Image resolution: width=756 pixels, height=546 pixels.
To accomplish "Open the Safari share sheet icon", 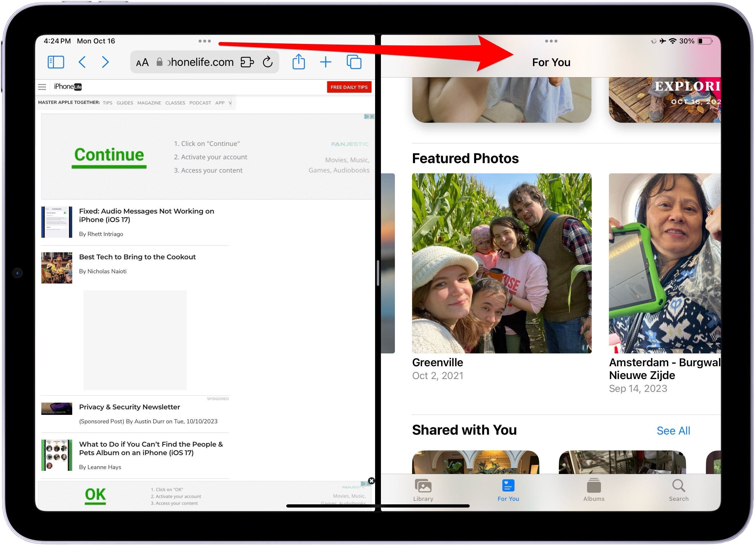I will [x=299, y=62].
